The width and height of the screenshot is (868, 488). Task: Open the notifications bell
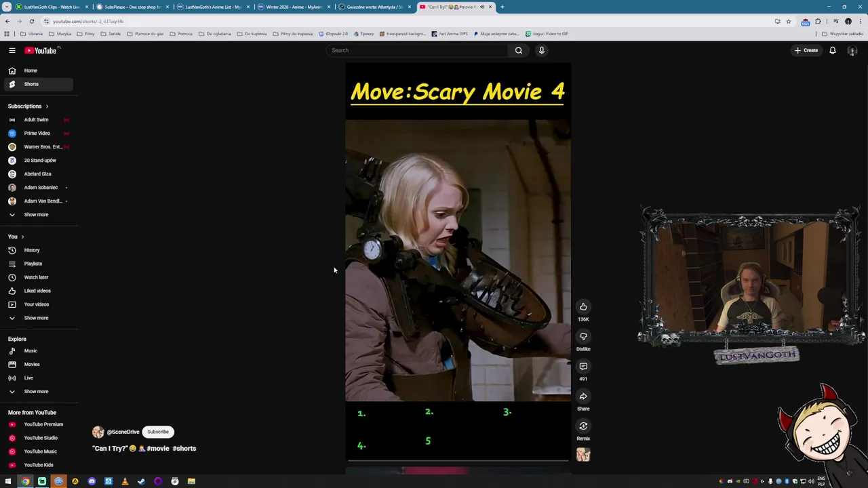[833, 50]
